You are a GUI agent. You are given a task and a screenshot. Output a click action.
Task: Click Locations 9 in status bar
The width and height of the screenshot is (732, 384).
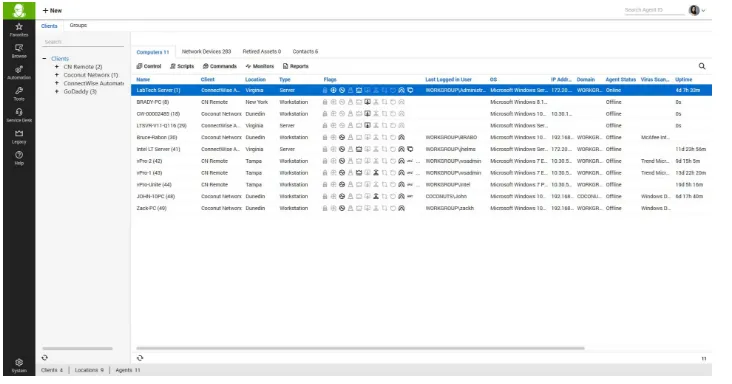click(x=89, y=370)
